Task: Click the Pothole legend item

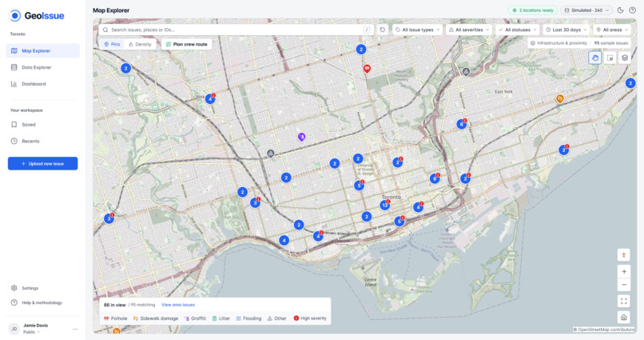Action: (x=115, y=318)
